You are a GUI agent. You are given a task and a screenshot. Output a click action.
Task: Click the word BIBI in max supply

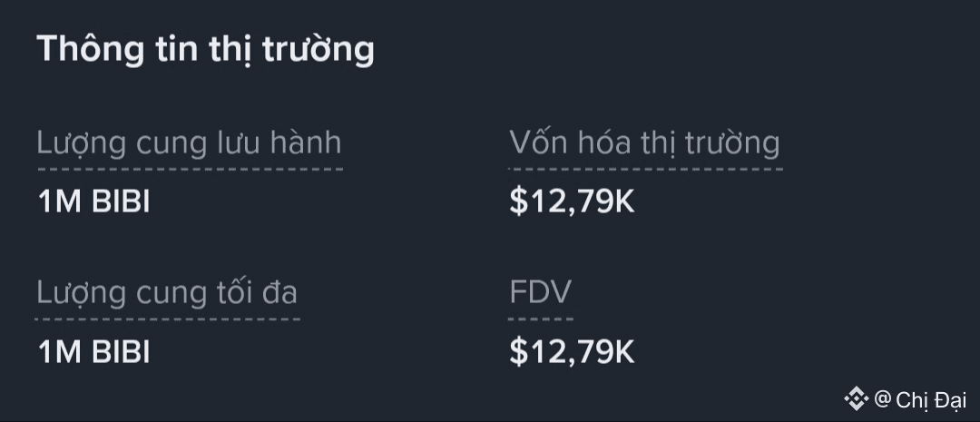click(x=121, y=351)
